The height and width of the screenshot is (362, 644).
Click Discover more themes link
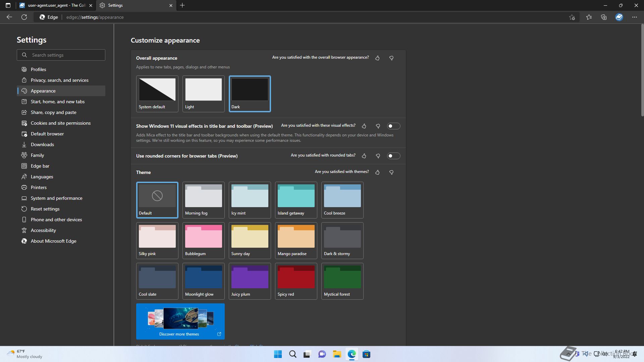pos(180,321)
